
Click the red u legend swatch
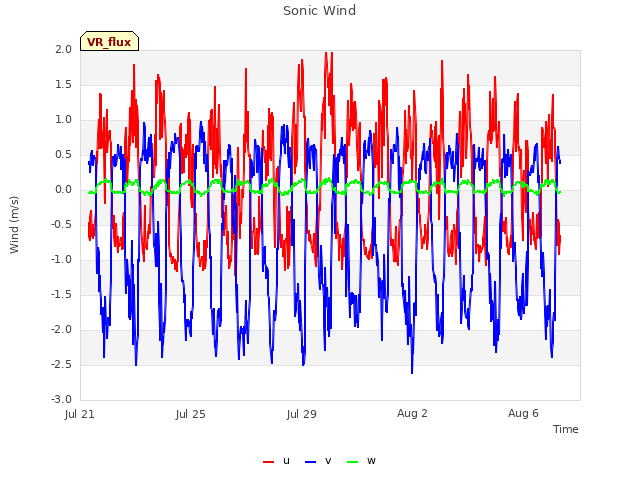click(x=269, y=462)
